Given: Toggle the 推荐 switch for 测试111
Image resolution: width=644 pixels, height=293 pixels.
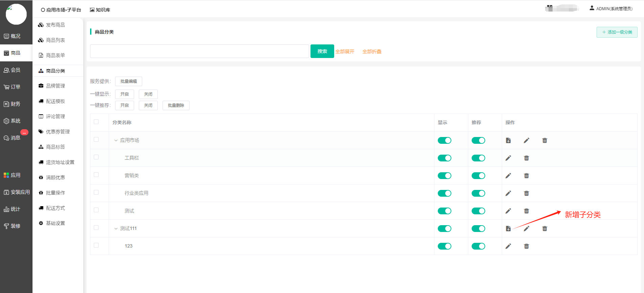Looking at the screenshot, I should (x=478, y=229).
